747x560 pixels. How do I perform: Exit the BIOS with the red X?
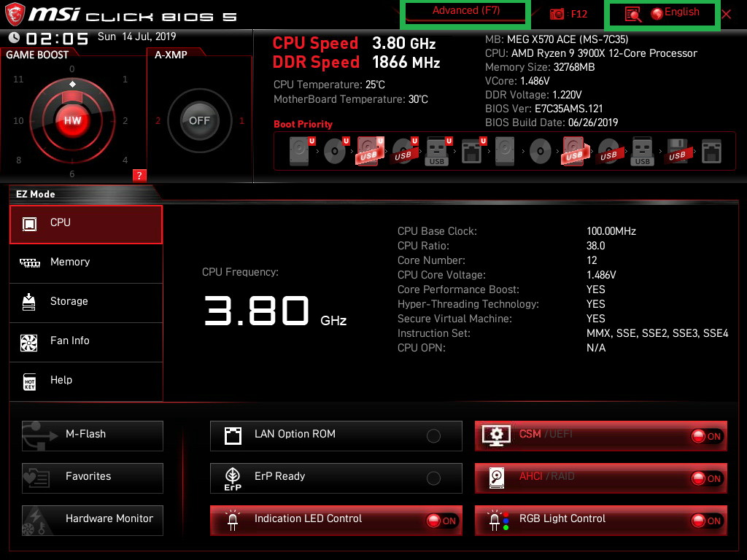pyautogui.click(x=726, y=15)
